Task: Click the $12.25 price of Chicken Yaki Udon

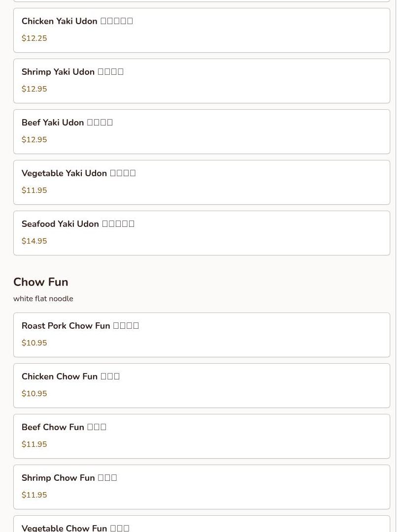Action: coord(34,38)
